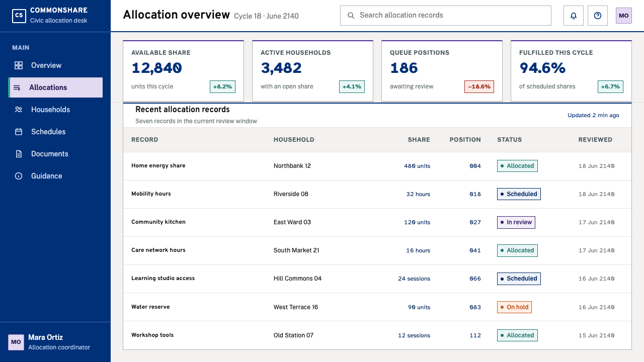Select Allocations in the sidebar
The height and width of the screenshot is (362, 644).
tap(55, 87)
